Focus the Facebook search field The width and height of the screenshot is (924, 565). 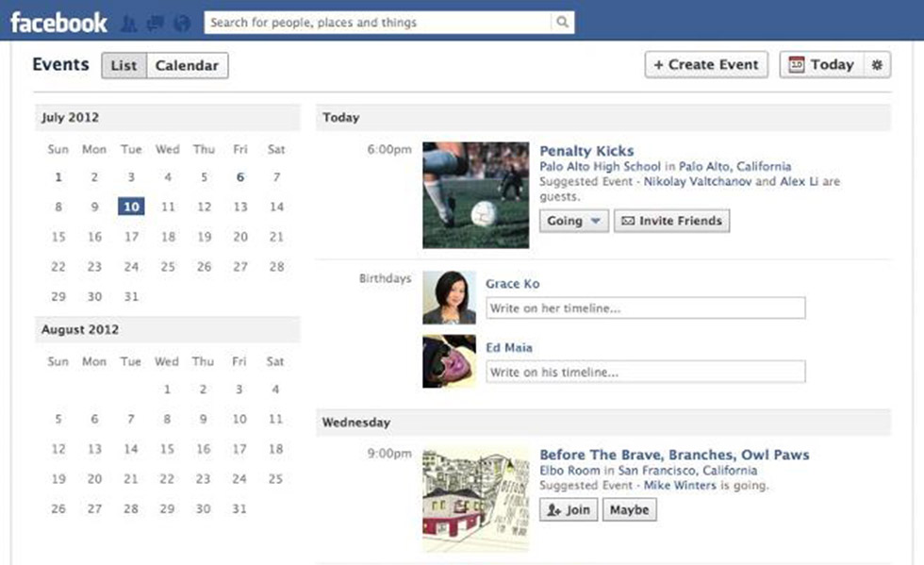377,23
